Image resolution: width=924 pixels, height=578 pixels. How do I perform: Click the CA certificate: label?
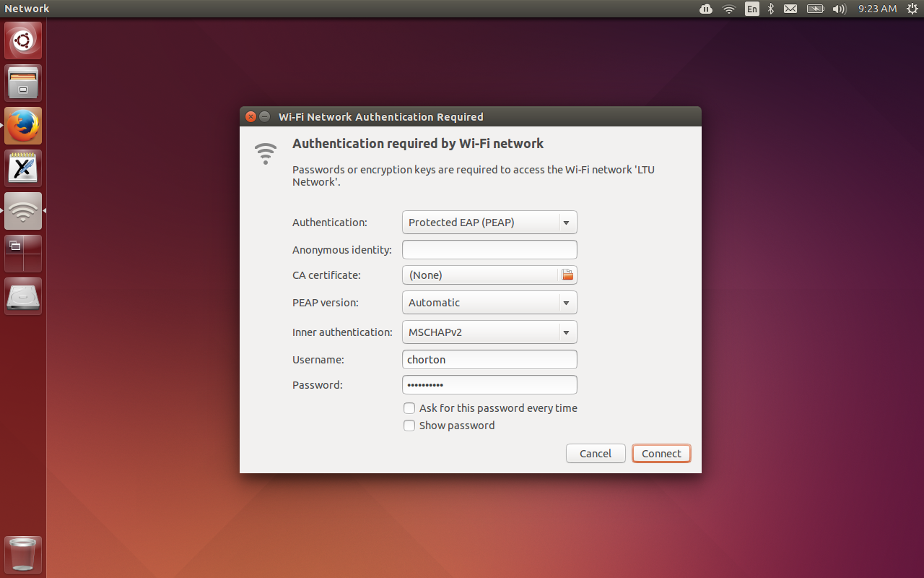[326, 275]
